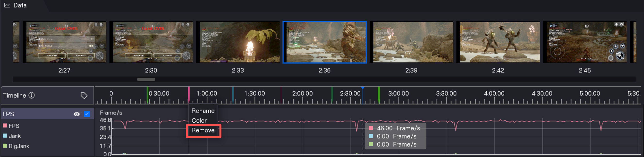Click the thumbnail strip scrollbar handle
644x157 pixels.
pos(146,79)
